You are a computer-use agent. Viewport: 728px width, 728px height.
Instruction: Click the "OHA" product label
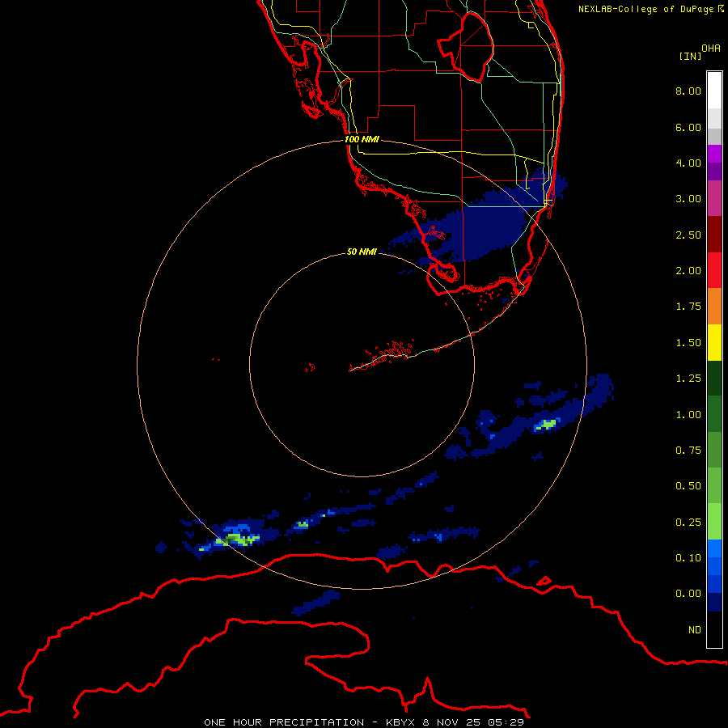click(x=711, y=49)
